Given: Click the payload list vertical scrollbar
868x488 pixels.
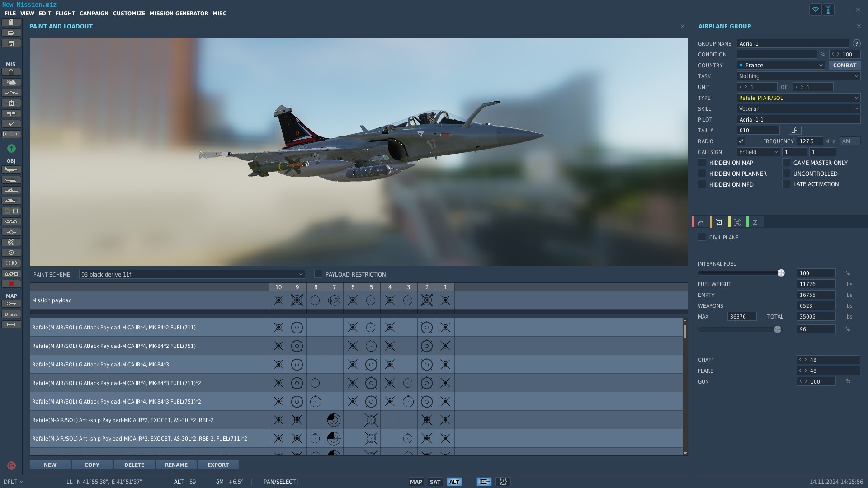Looking at the screenshot, I should coord(685,386).
